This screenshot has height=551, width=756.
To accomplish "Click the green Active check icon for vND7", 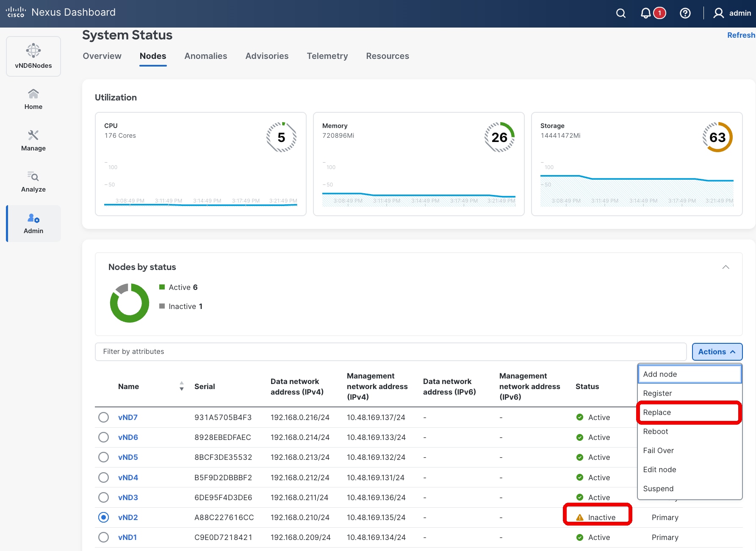I will [x=580, y=417].
